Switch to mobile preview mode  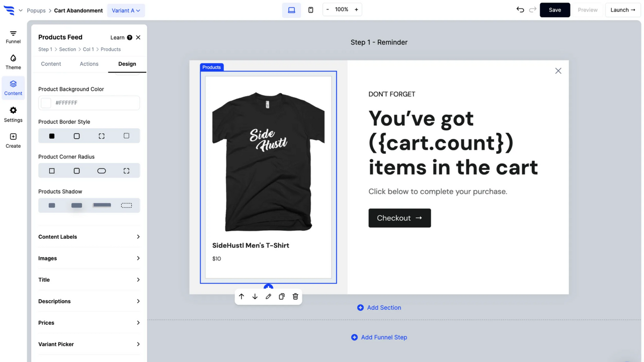coord(310,9)
